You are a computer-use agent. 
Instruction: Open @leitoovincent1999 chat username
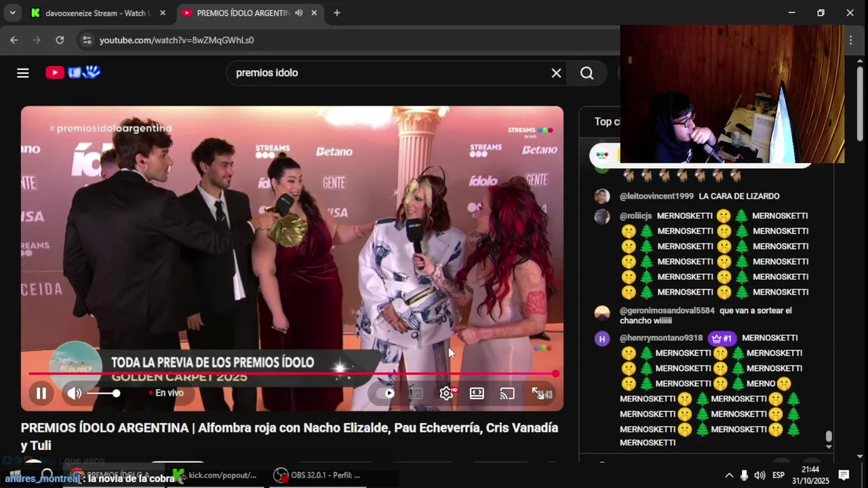(656, 196)
